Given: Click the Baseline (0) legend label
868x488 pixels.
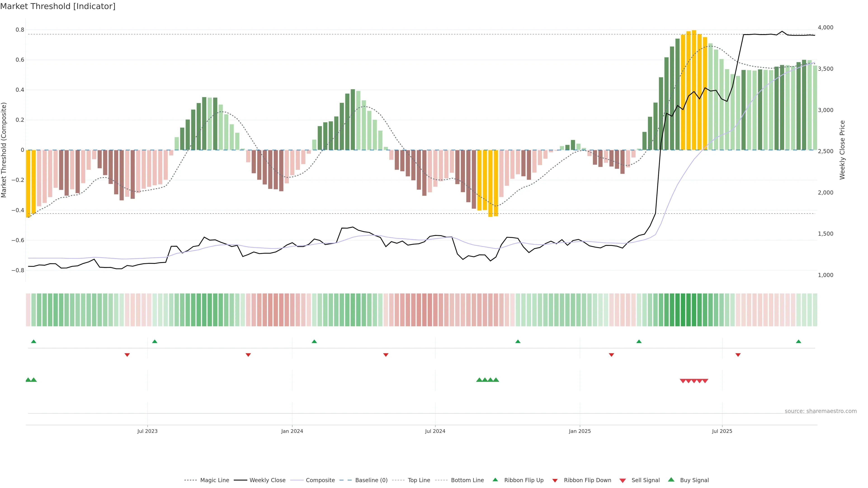Looking at the screenshot, I should (371, 480).
